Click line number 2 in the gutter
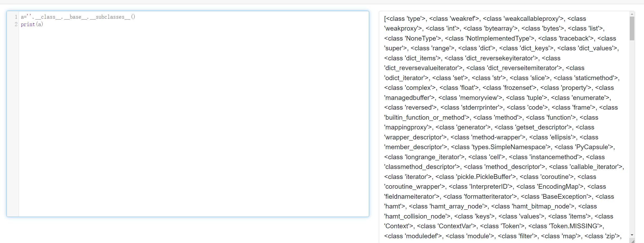 click(16, 24)
